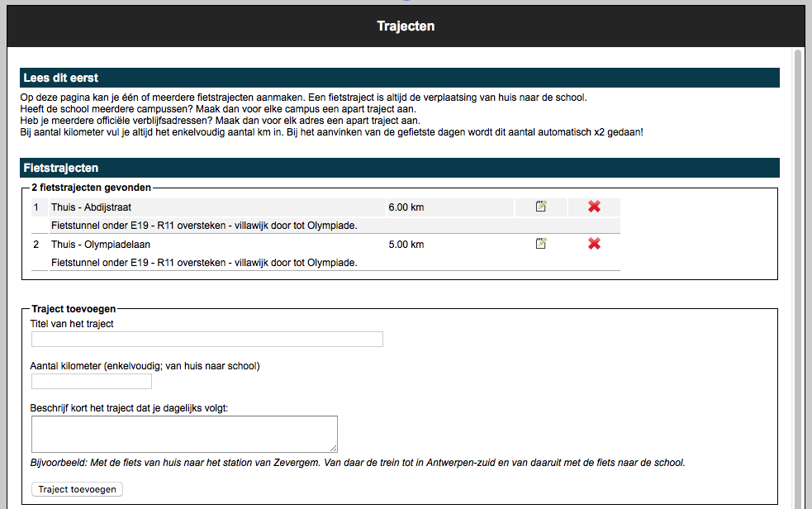Click the 'Aantal kilometer (enkelvoudig)' label
This screenshot has height=509, width=812.
click(145, 366)
